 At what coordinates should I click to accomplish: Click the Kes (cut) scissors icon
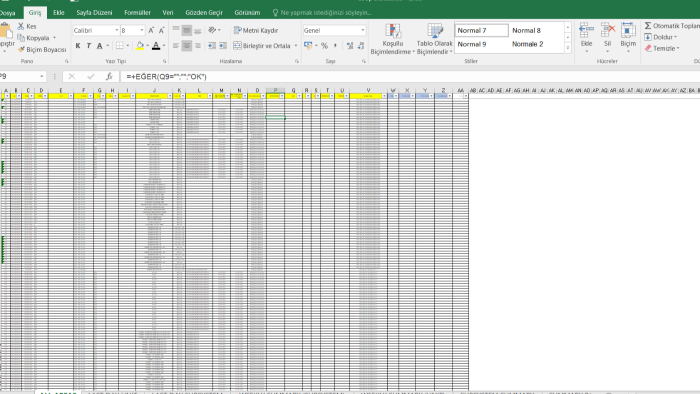pos(21,26)
